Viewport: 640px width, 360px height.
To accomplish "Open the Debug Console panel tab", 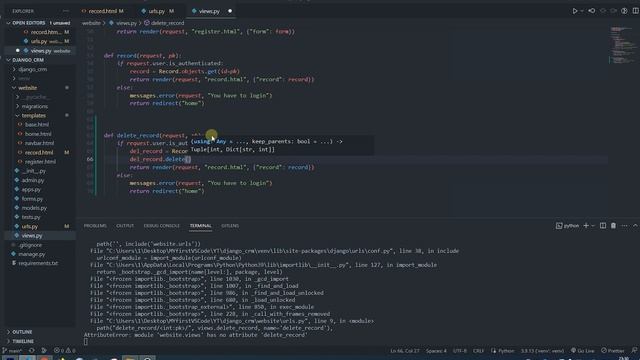I will click(162, 226).
